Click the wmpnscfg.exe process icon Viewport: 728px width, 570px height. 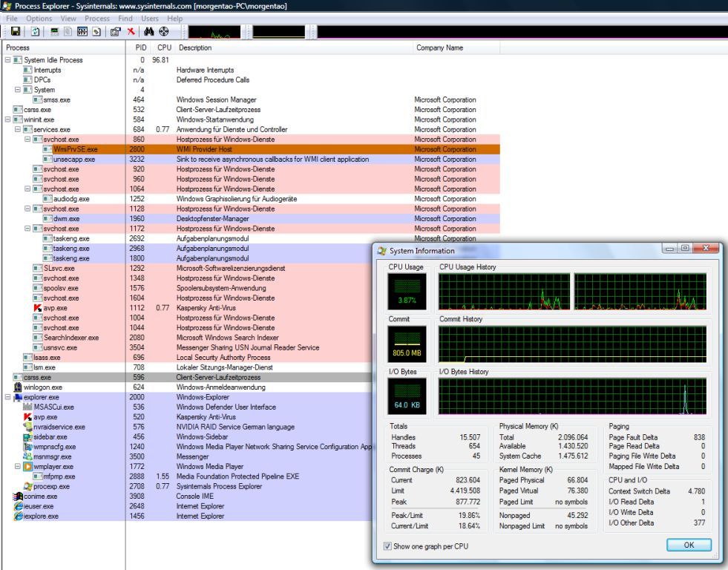(x=28, y=447)
